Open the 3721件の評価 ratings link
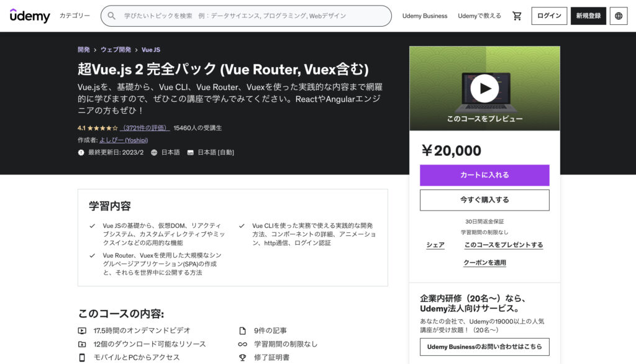Screen dimensions: 636x364 coord(145,128)
